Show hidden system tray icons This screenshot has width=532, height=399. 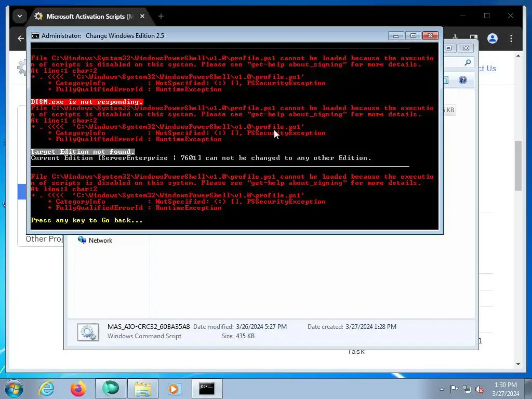click(x=442, y=389)
